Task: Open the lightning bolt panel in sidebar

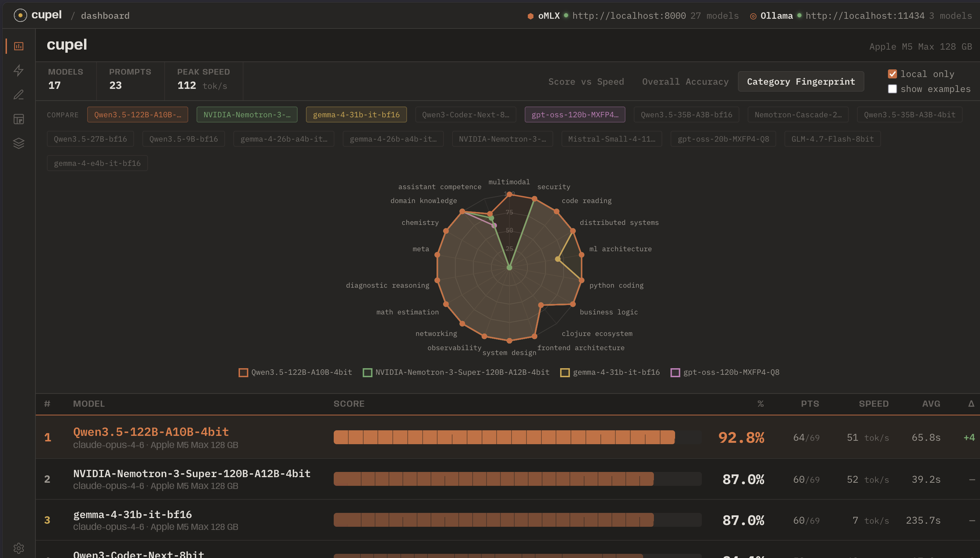Action: 18,71
